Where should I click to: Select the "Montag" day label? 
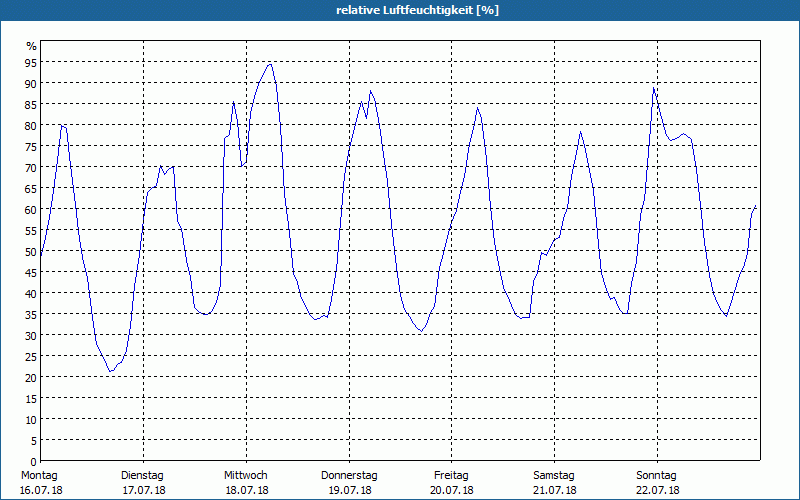(39, 475)
